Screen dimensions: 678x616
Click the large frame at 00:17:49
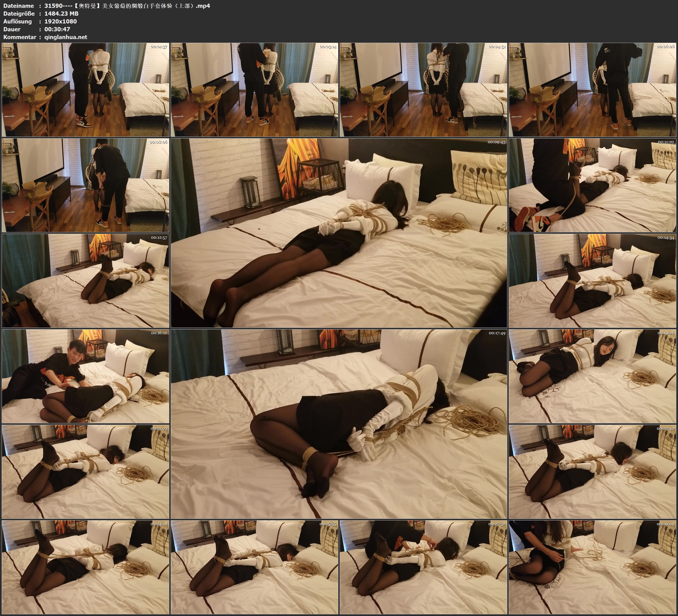[x=339, y=424]
